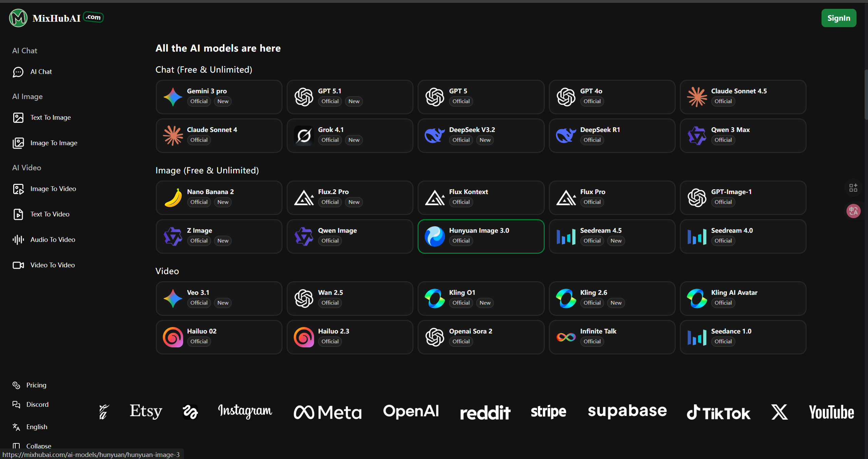Click the MixHubAI logo icon

(18, 18)
